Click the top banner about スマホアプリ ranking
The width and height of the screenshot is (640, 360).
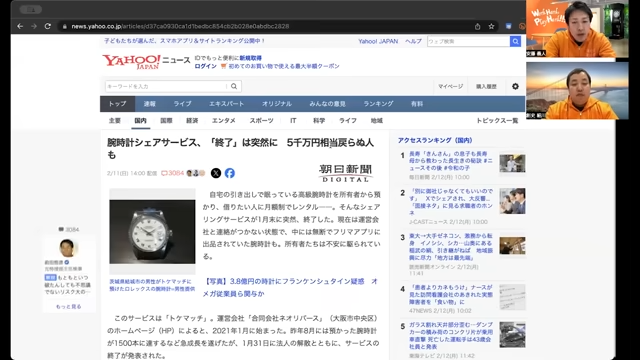[x=184, y=41]
